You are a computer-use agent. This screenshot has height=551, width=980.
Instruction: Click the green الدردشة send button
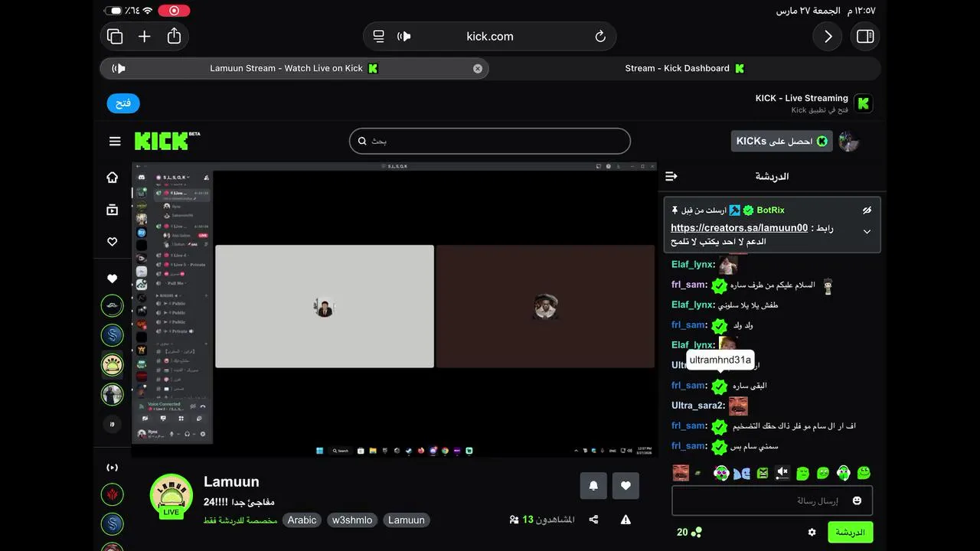click(x=850, y=532)
